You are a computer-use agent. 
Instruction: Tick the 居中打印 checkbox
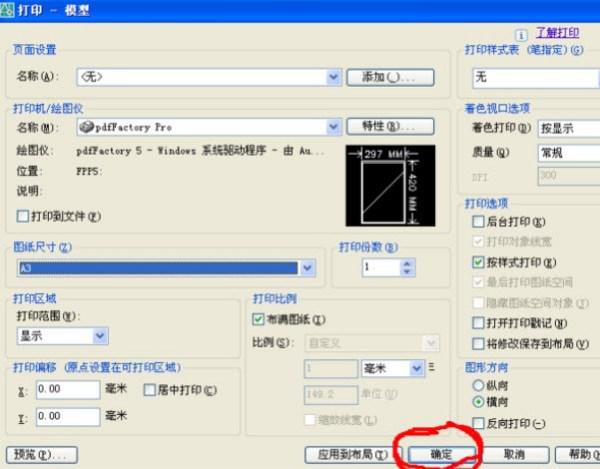click(151, 389)
